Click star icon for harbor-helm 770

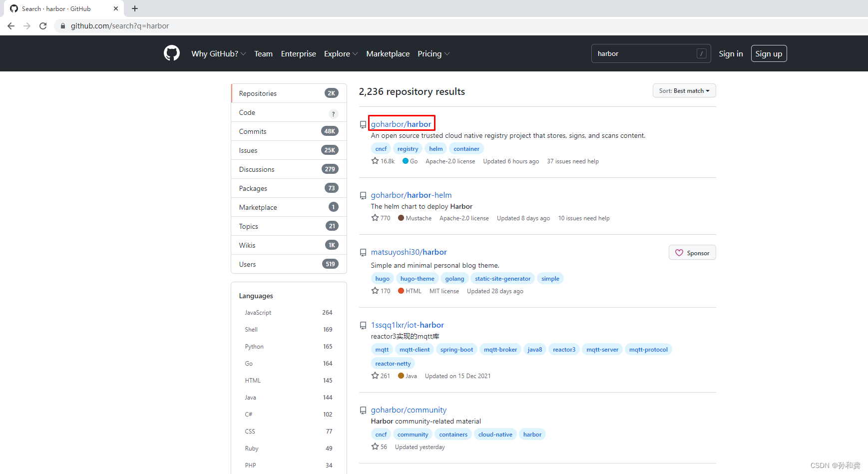(x=375, y=218)
